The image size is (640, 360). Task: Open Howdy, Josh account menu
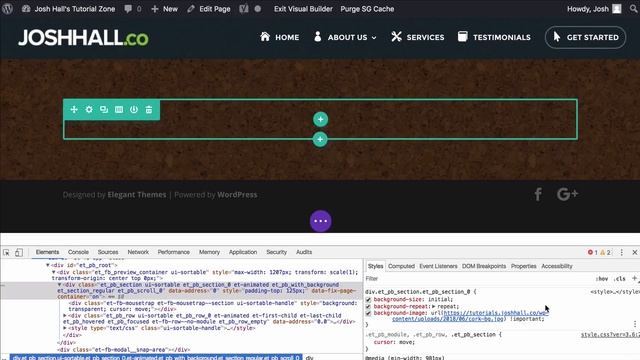click(x=594, y=9)
